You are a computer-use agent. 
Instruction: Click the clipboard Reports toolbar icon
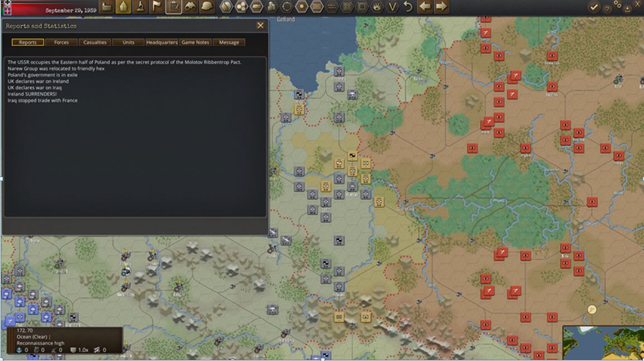(173, 7)
